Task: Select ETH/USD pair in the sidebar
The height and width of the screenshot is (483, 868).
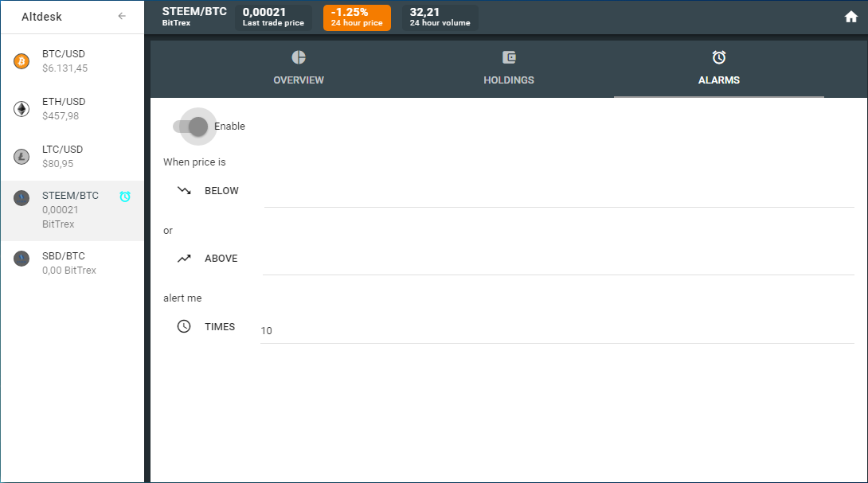Action: (x=72, y=109)
